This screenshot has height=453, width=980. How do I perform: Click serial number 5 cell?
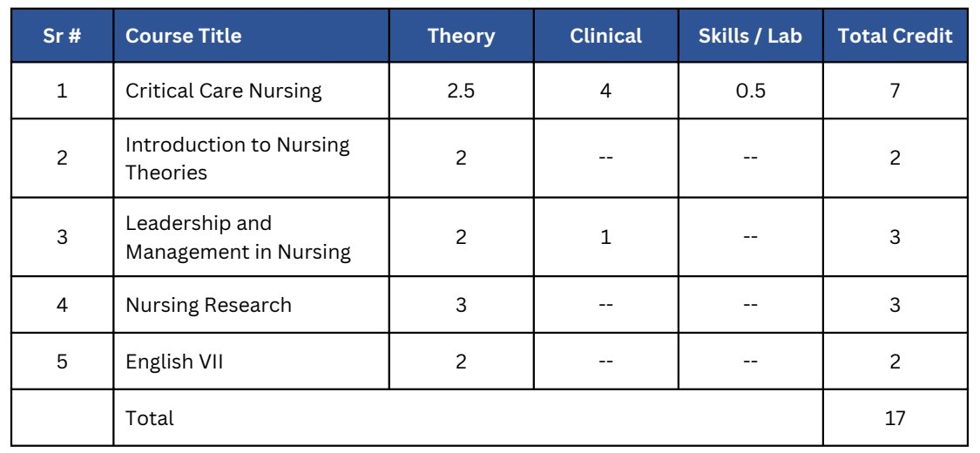pyautogui.click(x=62, y=362)
